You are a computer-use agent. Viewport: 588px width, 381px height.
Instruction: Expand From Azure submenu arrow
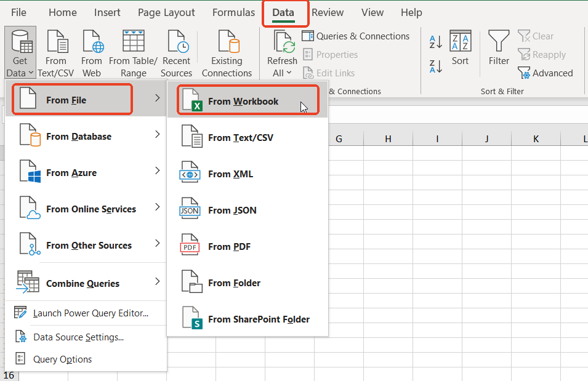158,170
